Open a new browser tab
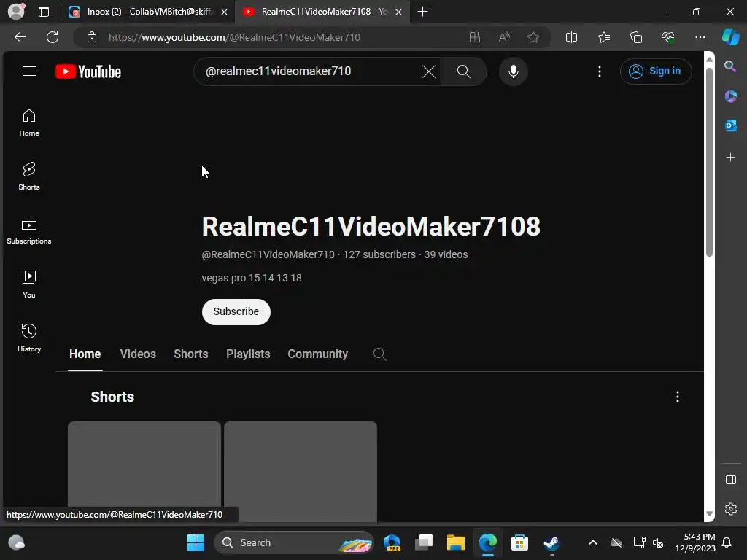Viewport: 747px width, 560px height. (422, 12)
